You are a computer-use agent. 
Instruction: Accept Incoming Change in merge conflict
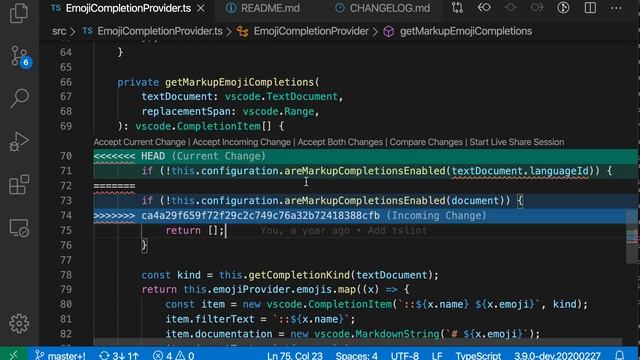242,142
